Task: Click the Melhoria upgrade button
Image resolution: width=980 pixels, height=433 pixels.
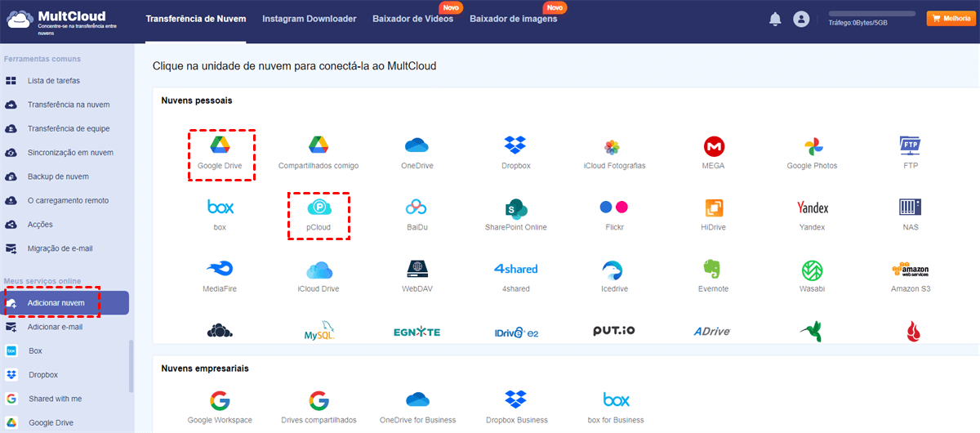Action: point(951,19)
